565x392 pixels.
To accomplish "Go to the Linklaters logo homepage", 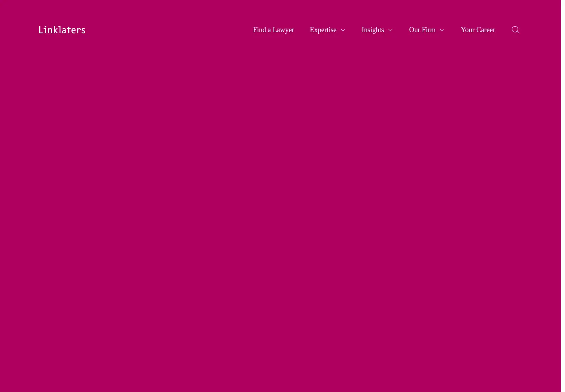I will (x=62, y=30).
